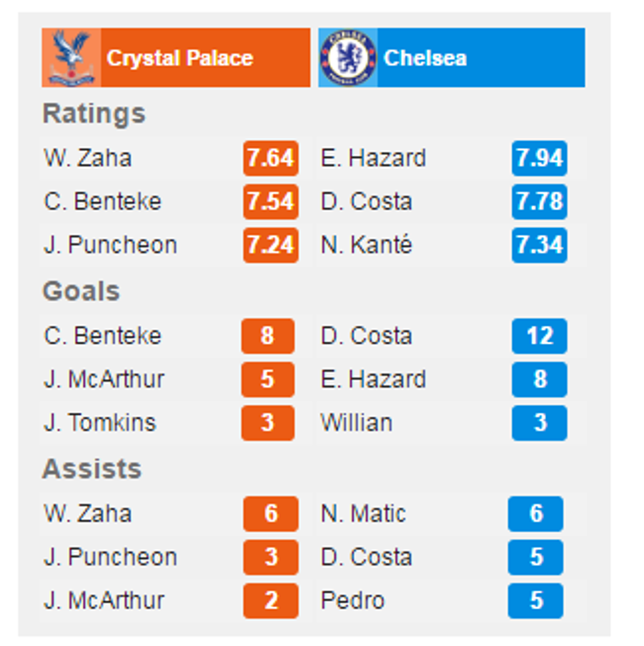Click W. Zaha's 6 assists badge
This screenshot has height=646, width=644.
270,513
